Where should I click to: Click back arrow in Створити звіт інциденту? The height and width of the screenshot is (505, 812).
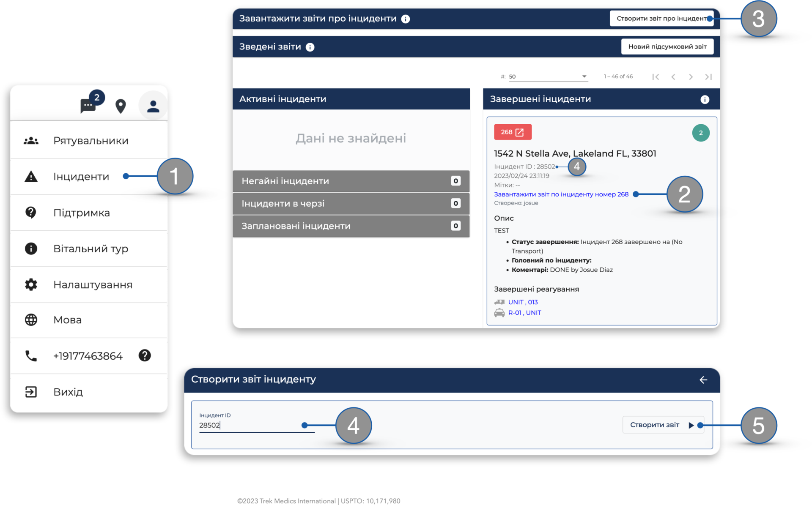tap(703, 379)
